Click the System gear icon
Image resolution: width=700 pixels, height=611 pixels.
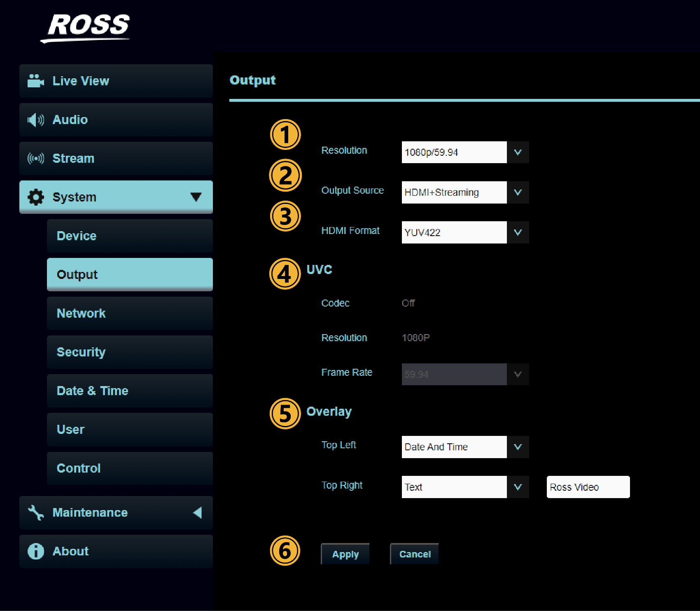click(36, 197)
